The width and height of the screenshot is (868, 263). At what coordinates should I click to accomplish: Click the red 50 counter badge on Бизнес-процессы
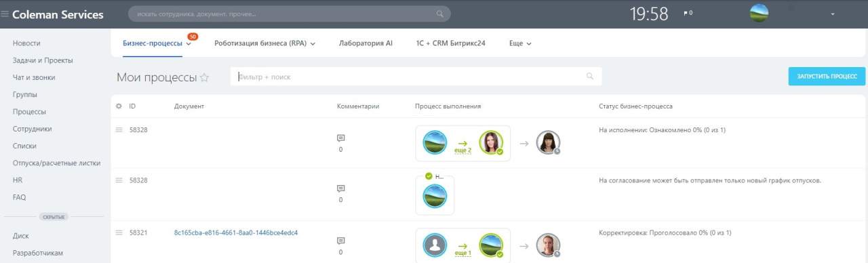[193, 36]
